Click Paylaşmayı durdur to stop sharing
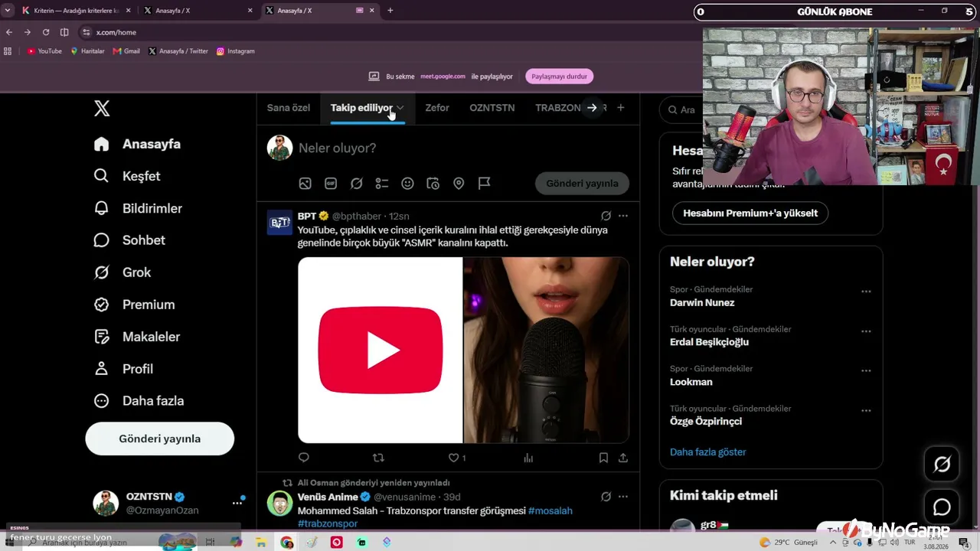Screen dimensions: 980x551 coord(560,77)
